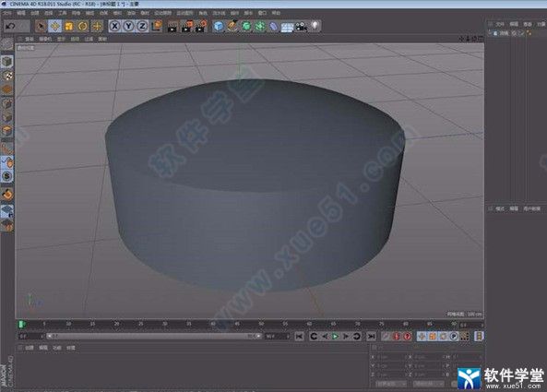Switch to Texture mode checker icon
The height and width of the screenshot is (392, 547).
tap(7, 76)
